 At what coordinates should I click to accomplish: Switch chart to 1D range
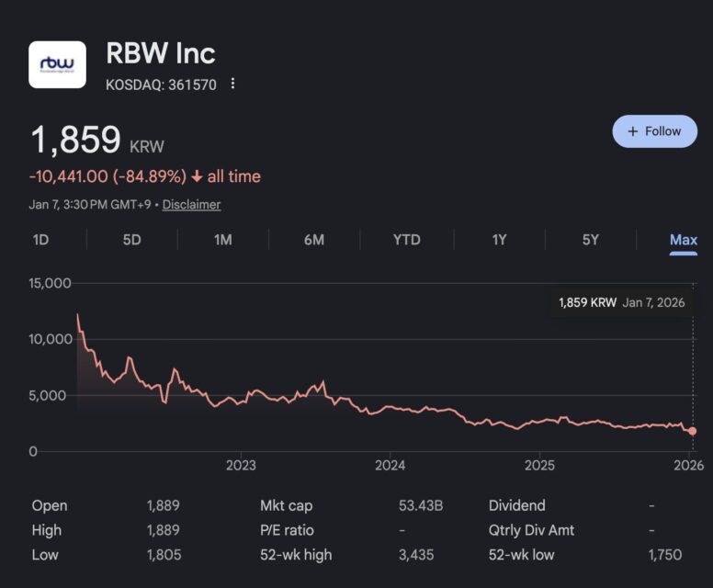tap(40, 240)
